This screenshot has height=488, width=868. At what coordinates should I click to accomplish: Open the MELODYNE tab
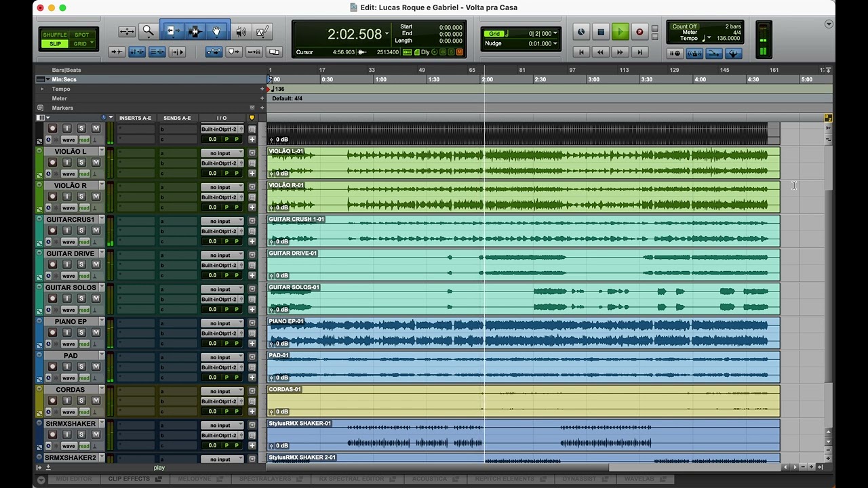coord(199,479)
